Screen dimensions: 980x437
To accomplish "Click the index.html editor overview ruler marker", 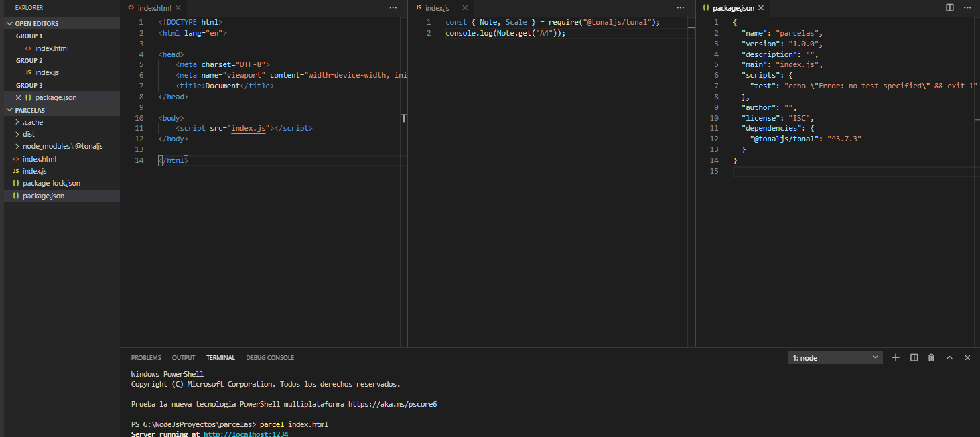I will tap(404, 118).
